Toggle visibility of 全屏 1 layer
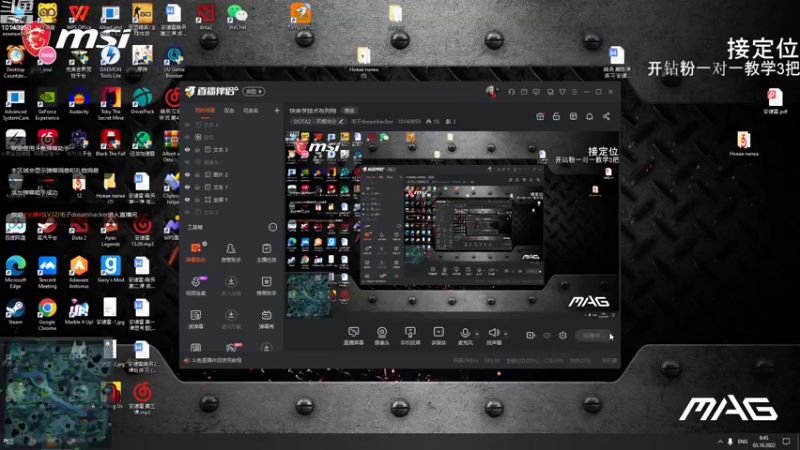This screenshot has width=800, height=450. pos(187,199)
